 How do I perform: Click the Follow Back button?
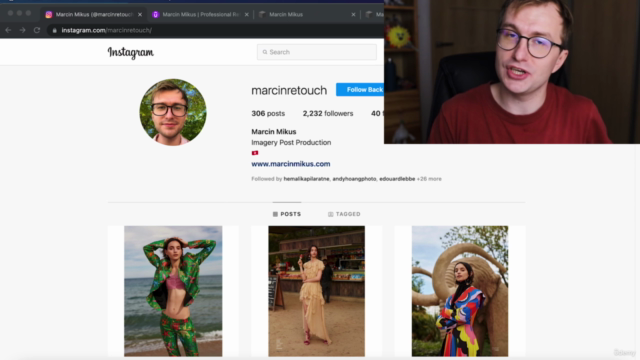point(360,90)
